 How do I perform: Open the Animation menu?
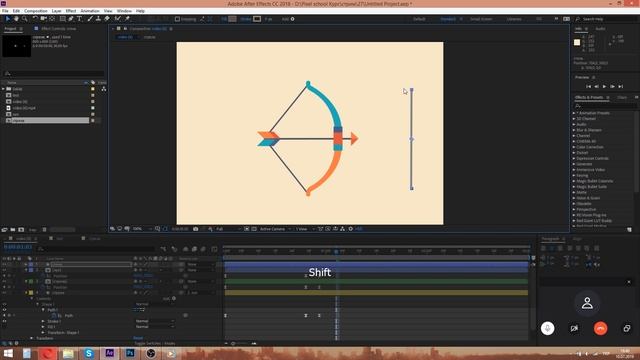(x=90, y=11)
